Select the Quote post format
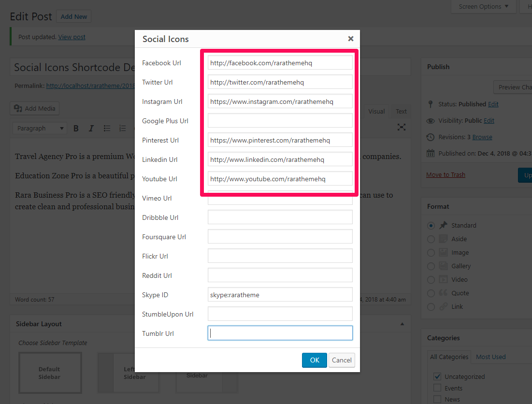The width and height of the screenshot is (532, 404). (x=431, y=293)
